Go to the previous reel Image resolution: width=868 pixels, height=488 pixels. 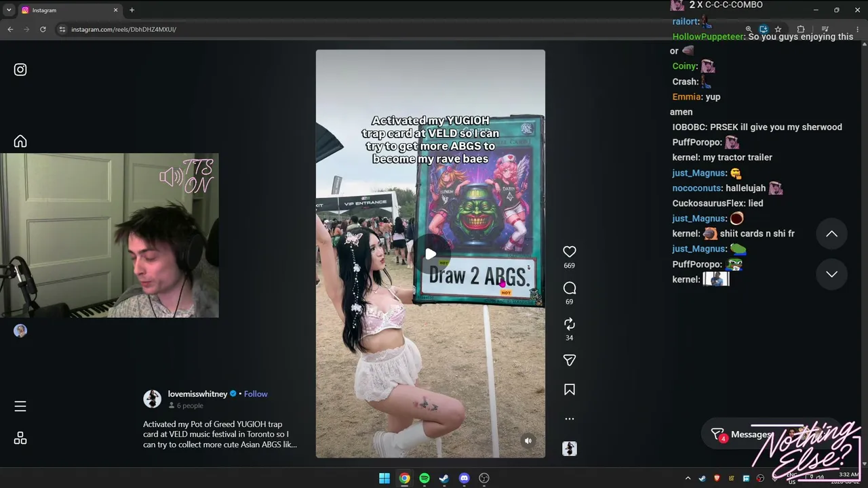point(831,234)
